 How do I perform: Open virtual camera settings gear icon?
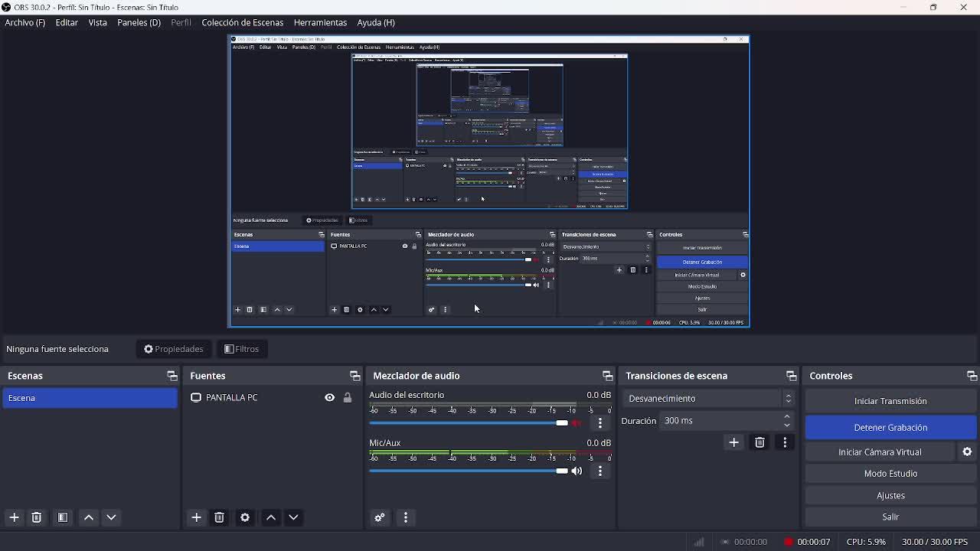(x=967, y=452)
